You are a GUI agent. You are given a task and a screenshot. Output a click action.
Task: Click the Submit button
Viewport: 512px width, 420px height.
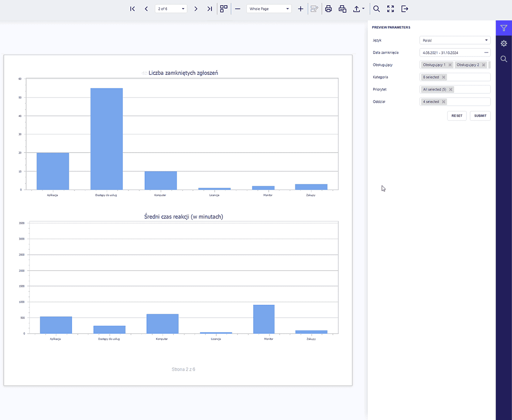click(480, 116)
